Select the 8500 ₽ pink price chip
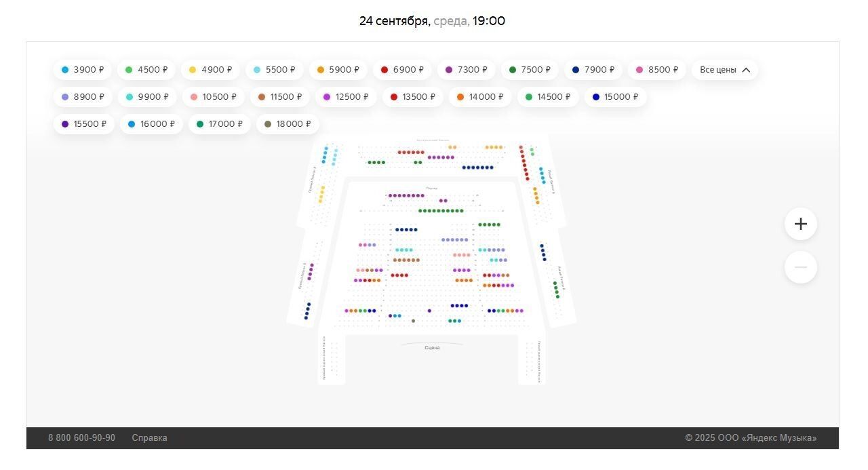Screen dimensions: 868x470 coord(657,70)
